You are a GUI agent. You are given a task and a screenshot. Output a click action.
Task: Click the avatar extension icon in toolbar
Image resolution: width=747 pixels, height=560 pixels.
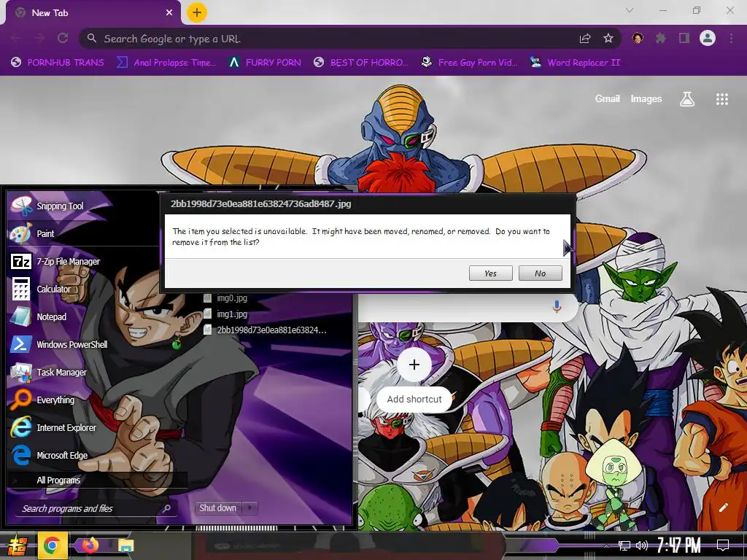pos(638,38)
